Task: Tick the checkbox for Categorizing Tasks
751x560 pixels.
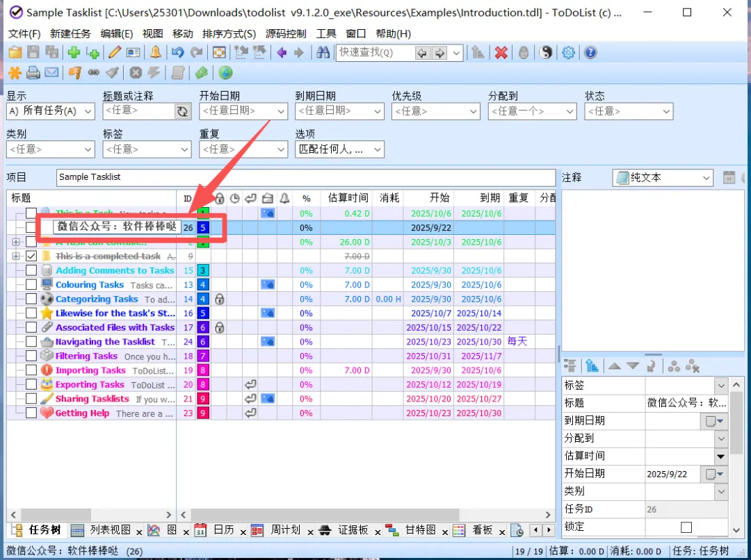Action: [x=31, y=299]
